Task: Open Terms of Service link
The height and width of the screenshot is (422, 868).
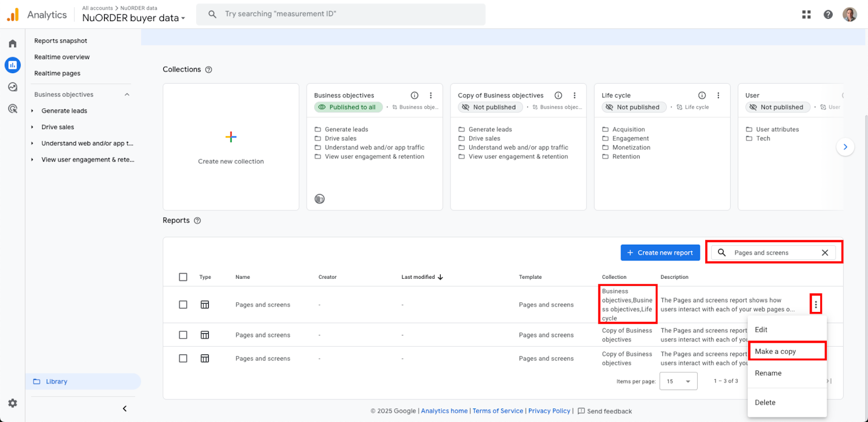Action: [x=498, y=411]
